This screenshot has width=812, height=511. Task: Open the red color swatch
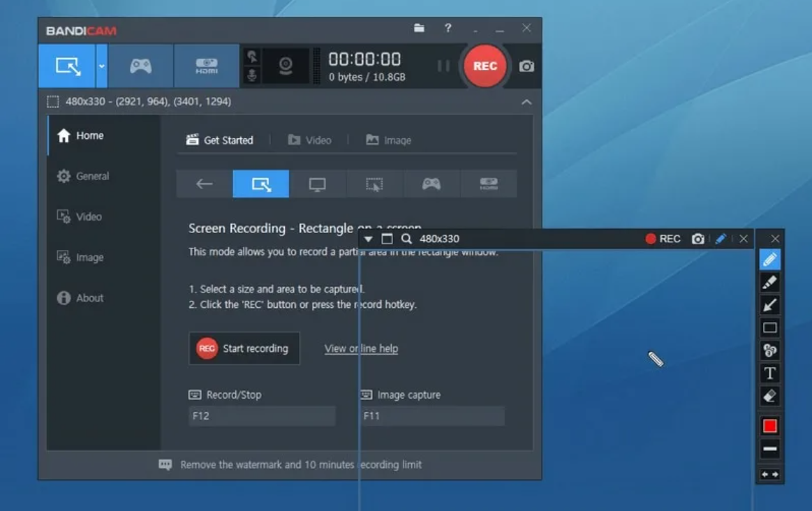(769, 426)
